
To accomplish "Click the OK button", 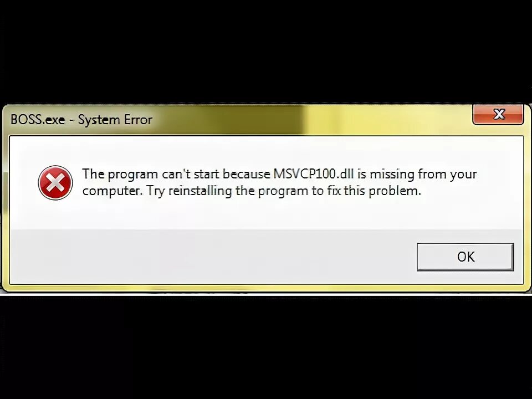I will coord(465,257).
